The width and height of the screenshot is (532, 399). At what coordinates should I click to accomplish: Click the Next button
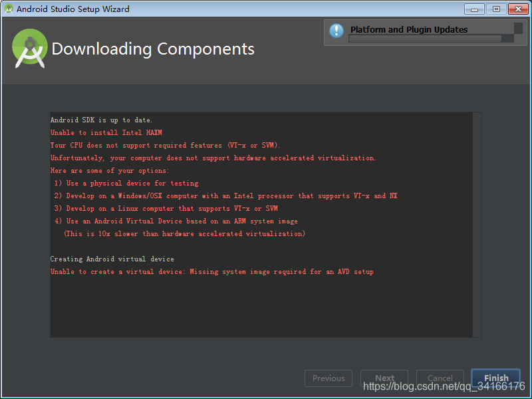[384, 378]
